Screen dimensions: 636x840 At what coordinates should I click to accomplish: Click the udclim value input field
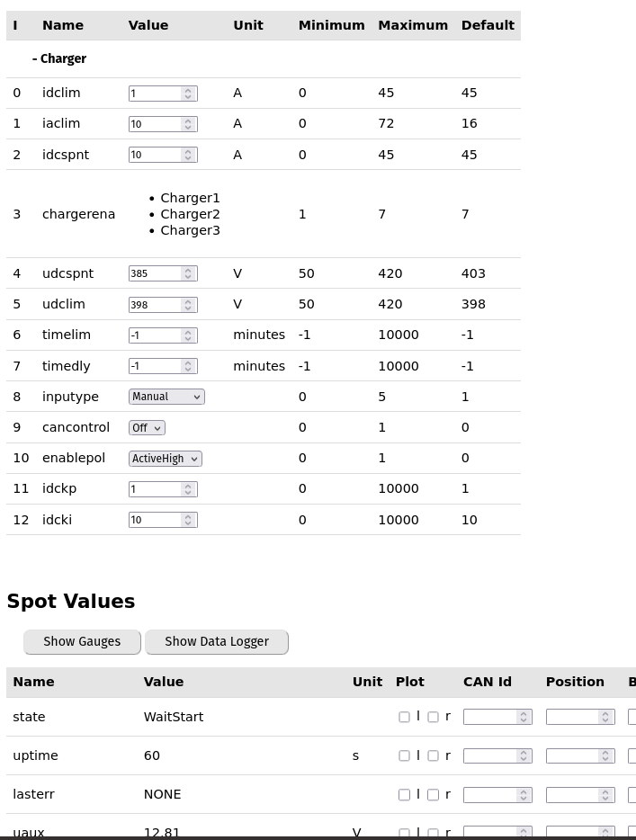tap(156, 305)
